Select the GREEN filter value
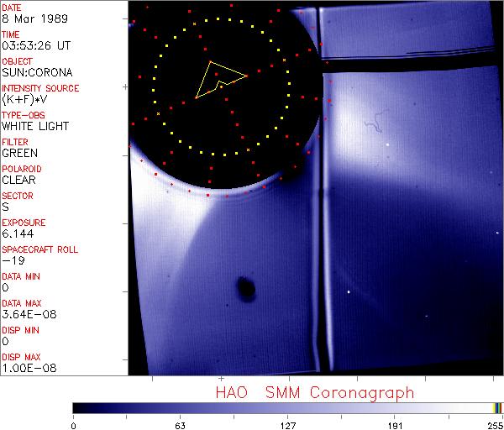This screenshot has height=430, width=504. (20, 153)
